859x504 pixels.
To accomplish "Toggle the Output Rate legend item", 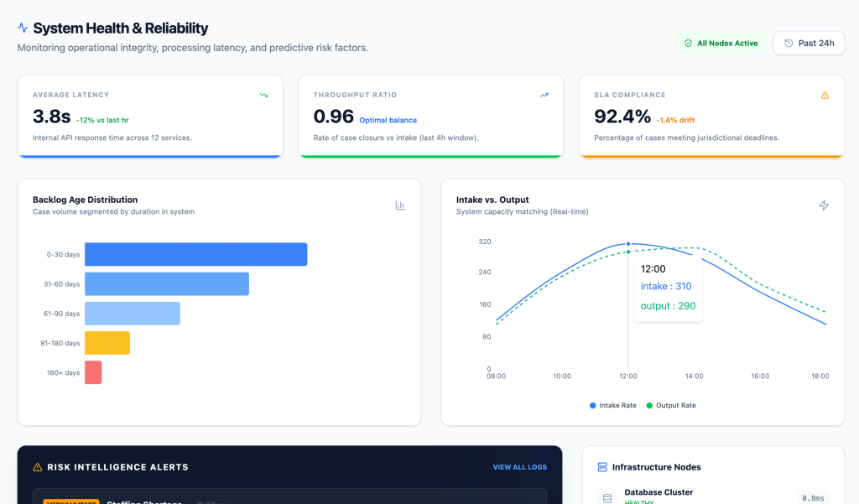I will tap(670, 405).
